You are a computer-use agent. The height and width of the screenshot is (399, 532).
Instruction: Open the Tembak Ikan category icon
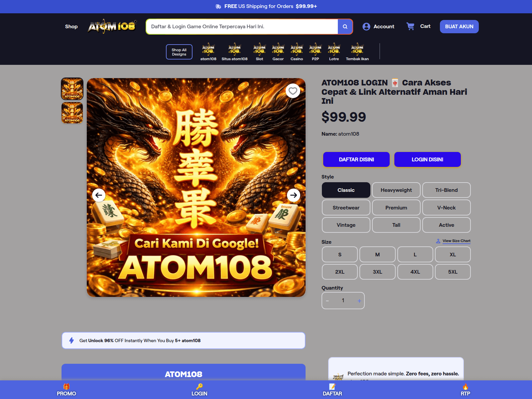coord(357,49)
